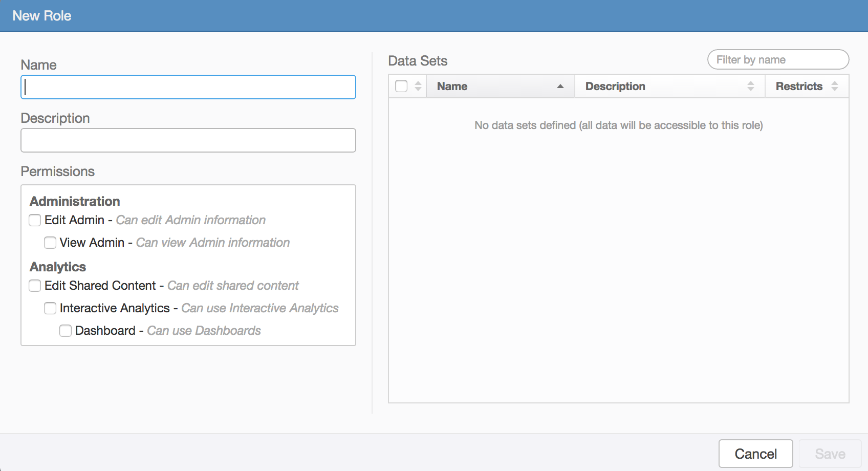Click the Save button
Image resolution: width=868 pixels, height=471 pixels.
[830, 454]
